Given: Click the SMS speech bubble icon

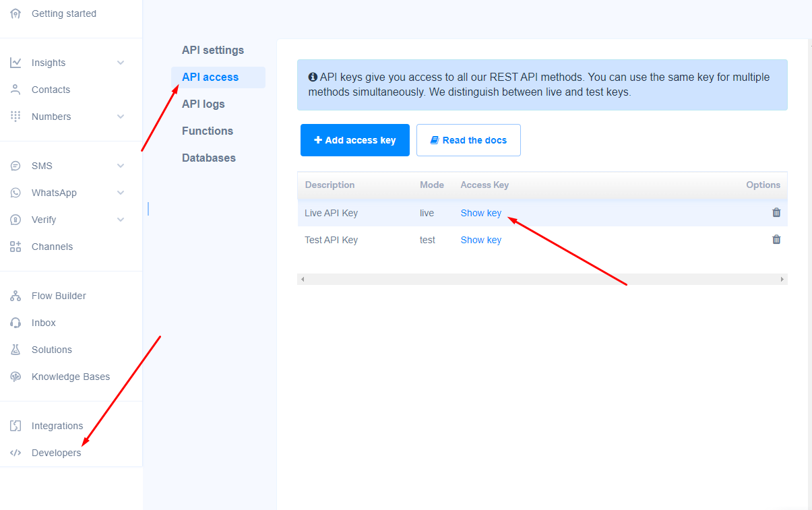Looking at the screenshot, I should tap(15, 166).
